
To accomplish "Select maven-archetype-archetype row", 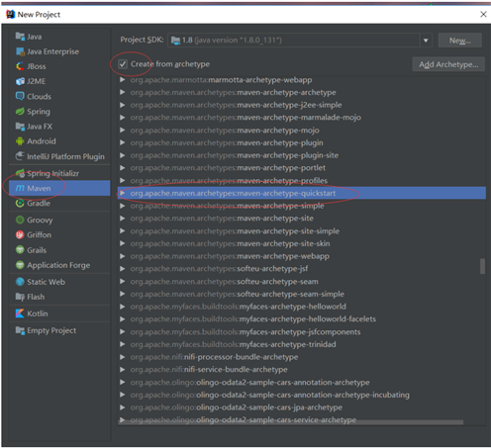I will coord(302,92).
